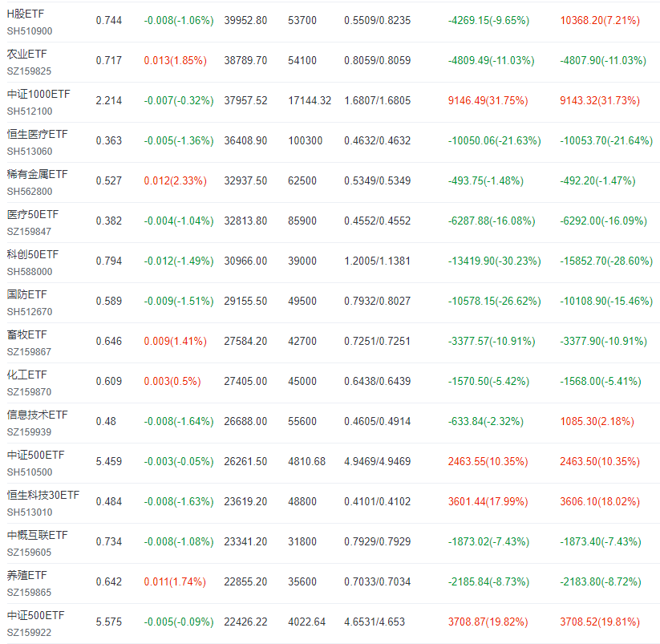Viewport: 660px width, 644px height.
Task: Click 中证1000ETF market value 37957.52
Action: (245, 100)
